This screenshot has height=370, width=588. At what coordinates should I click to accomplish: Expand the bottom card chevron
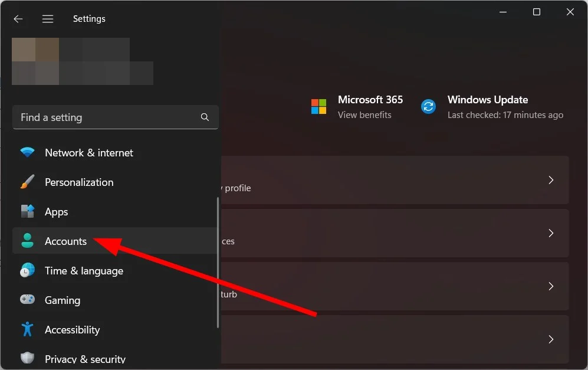[x=551, y=339]
